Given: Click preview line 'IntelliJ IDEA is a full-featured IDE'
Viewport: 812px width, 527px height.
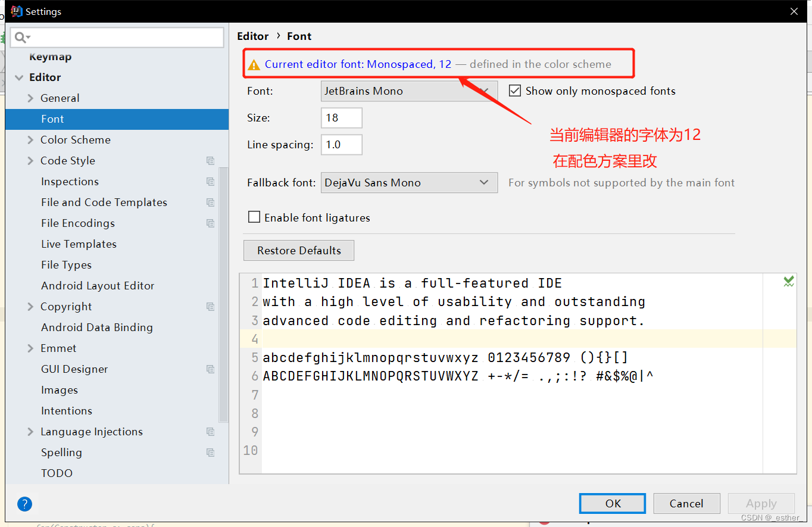Looking at the screenshot, I should pos(413,283).
